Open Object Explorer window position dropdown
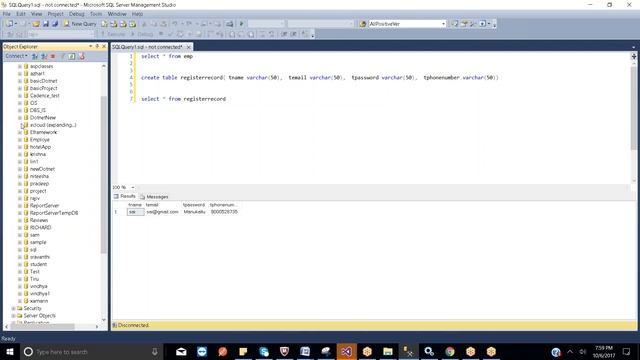Image resolution: width=640 pixels, height=360 pixels. (91, 47)
